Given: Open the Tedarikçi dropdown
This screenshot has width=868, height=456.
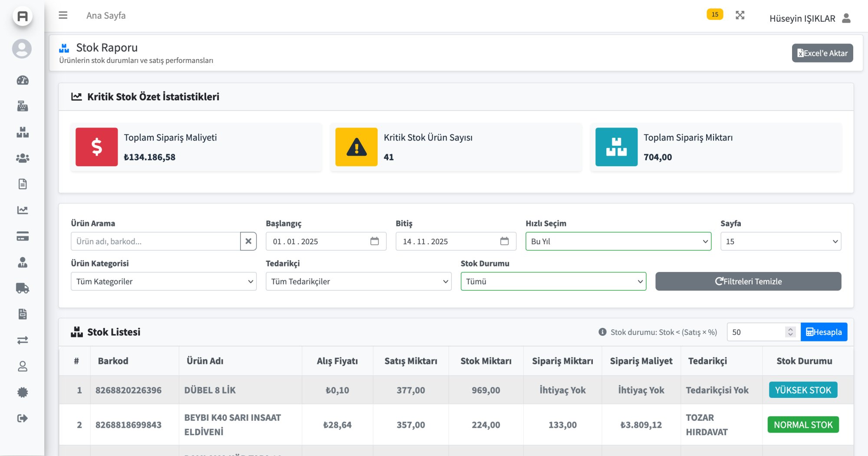Looking at the screenshot, I should pyautogui.click(x=358, y=281).
